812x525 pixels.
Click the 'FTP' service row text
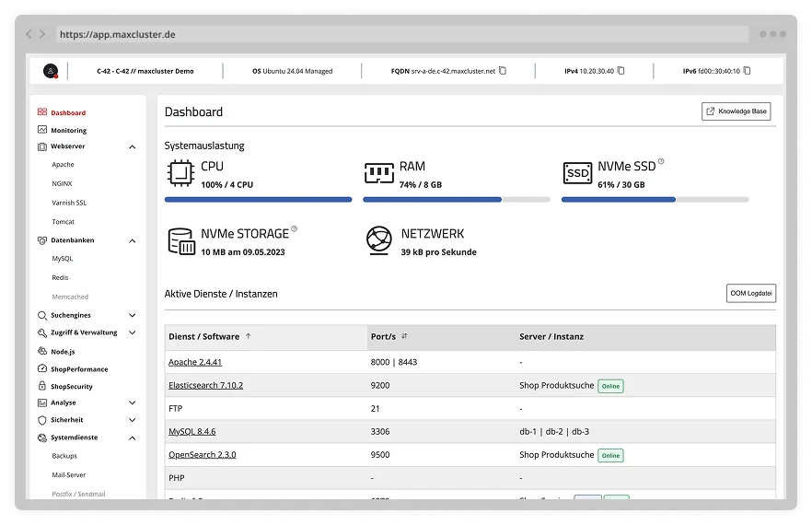coord(175,408)
